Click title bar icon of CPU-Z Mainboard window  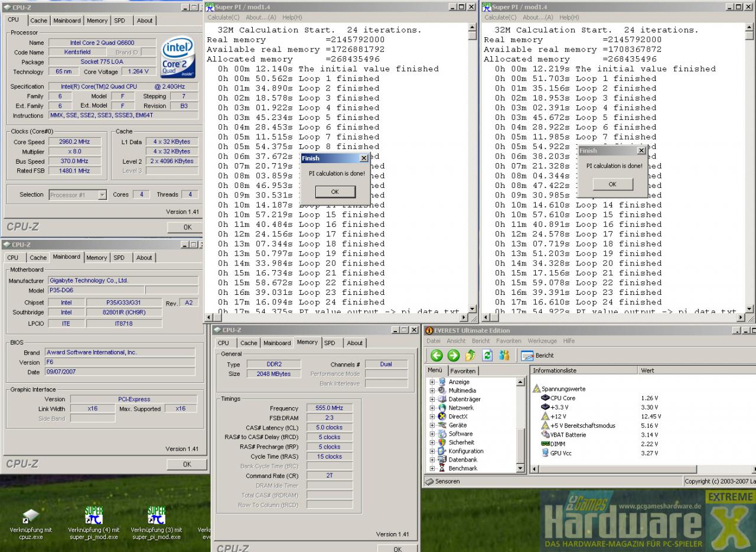(x=6, y=244)
